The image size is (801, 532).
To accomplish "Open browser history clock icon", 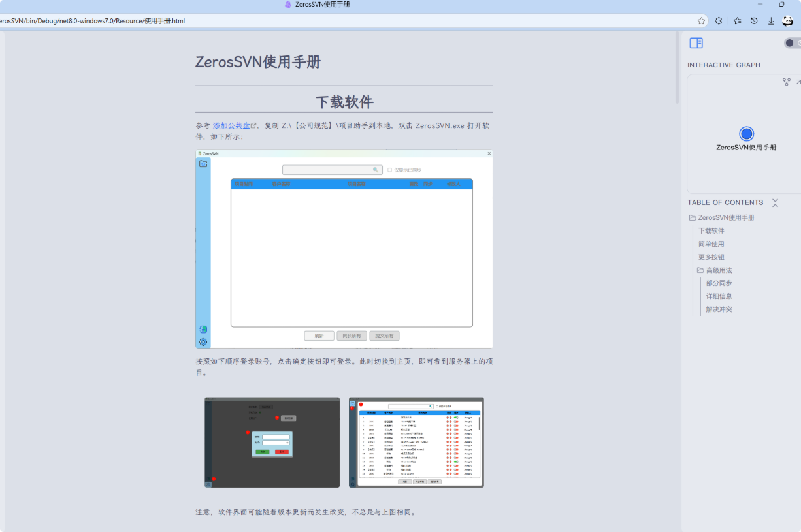I will click(x=754, y=21).
